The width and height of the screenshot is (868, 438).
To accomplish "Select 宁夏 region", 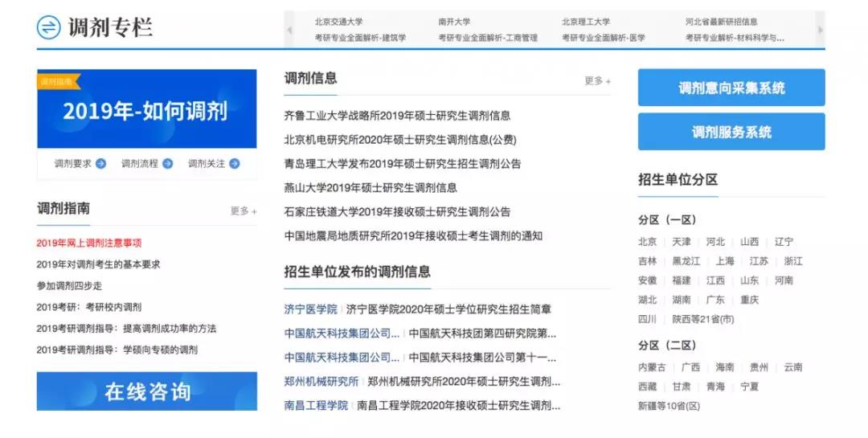I will (x=750, y=387).
